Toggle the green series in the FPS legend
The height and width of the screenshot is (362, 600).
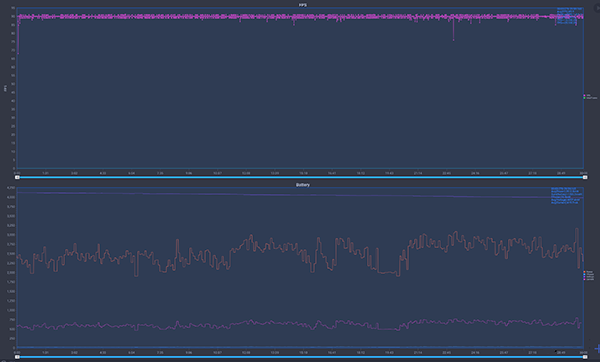click(x=590, y=98)
